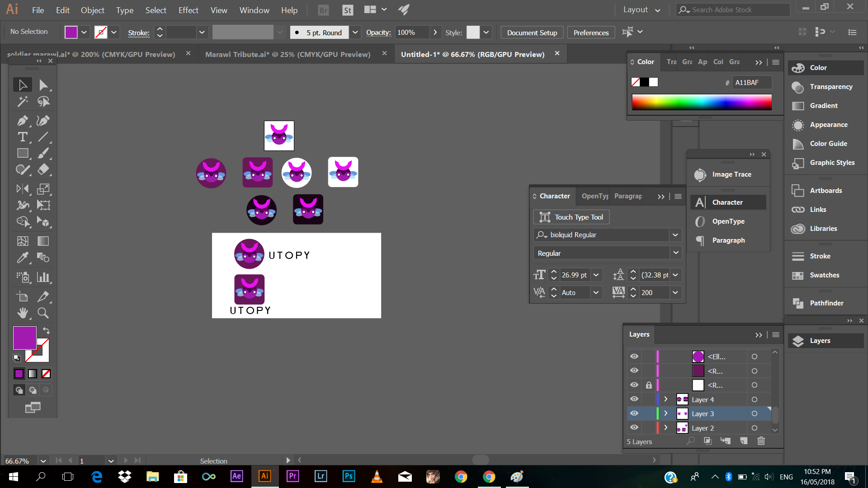Unlock the locked white rectangle sublayer
This screenshot has width=868, height=488.
pyautogui.click(x=649, y=385)
